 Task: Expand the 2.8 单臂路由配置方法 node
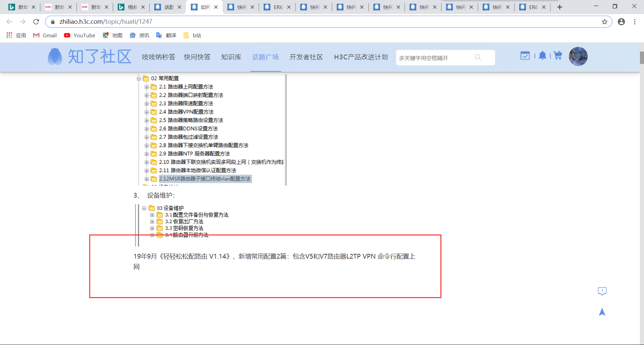(x=147, y=146)
